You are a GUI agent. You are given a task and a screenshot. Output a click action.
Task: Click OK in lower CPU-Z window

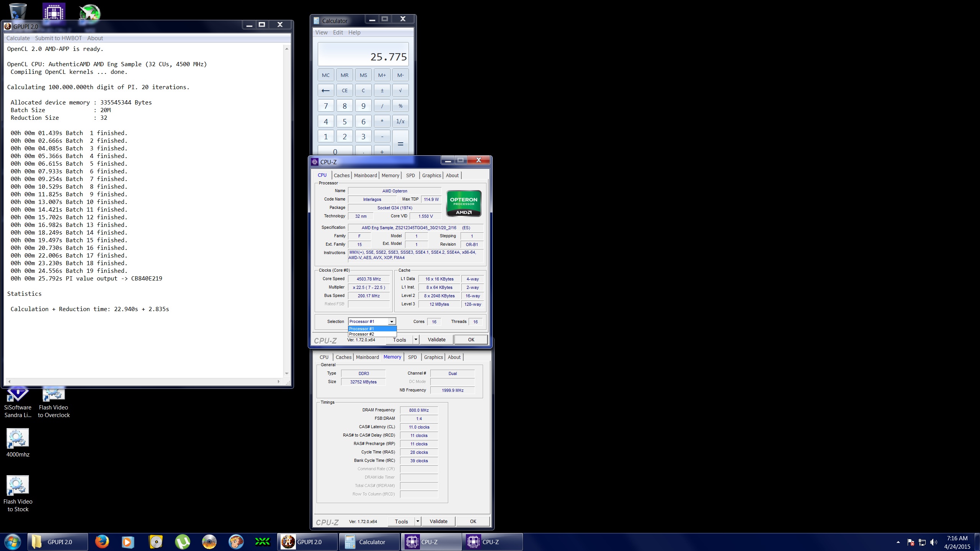[x=473, y=521]
